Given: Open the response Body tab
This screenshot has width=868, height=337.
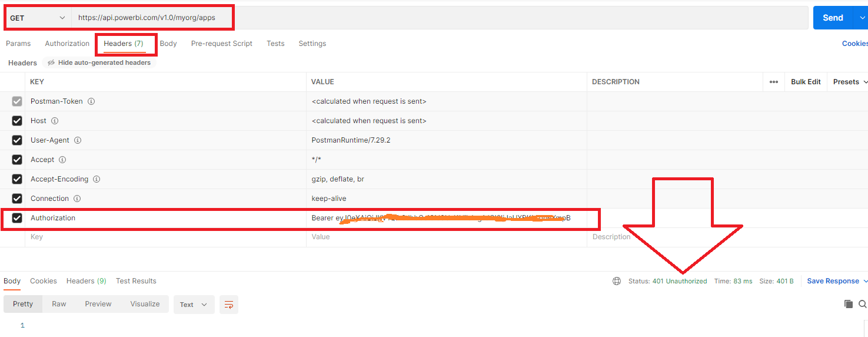Looking at the screenshot, I should [x=12, y=281].
